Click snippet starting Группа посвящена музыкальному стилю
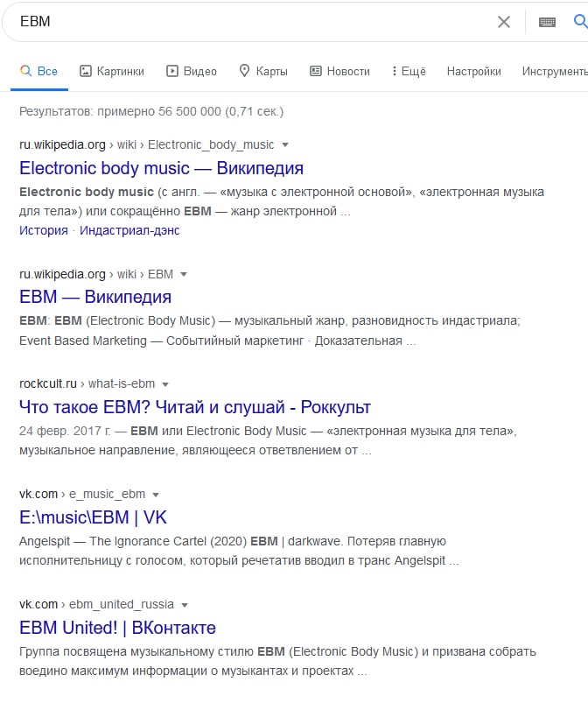588x703 pixels. pyautogui.click(x=277, y=661)
